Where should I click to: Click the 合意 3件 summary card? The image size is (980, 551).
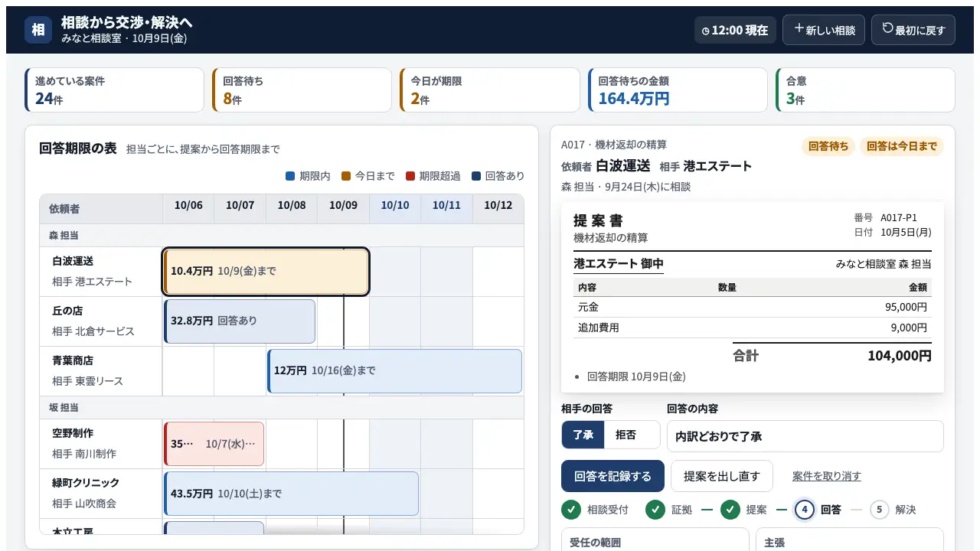point(865,90)
